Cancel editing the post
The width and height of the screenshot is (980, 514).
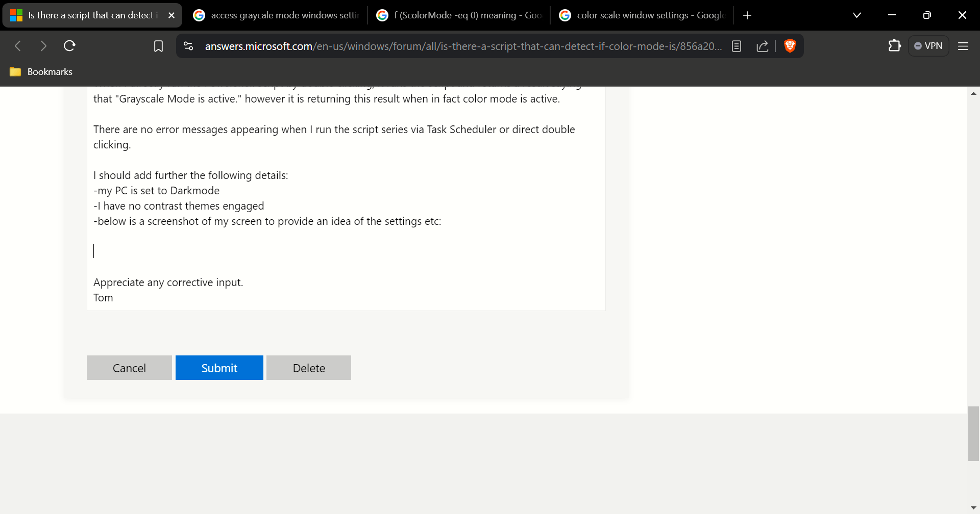click(129, 368)
